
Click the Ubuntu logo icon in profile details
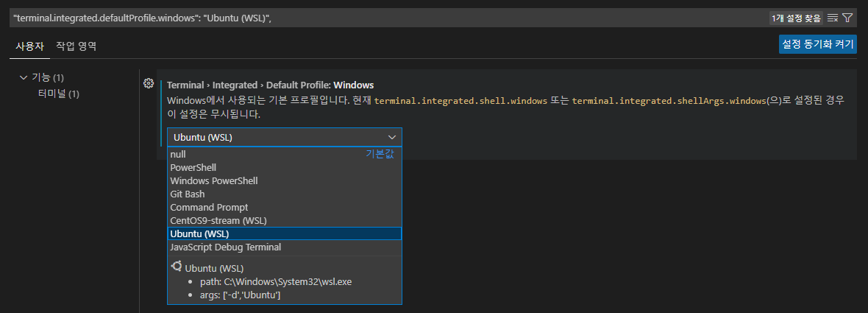pos(177,267)
